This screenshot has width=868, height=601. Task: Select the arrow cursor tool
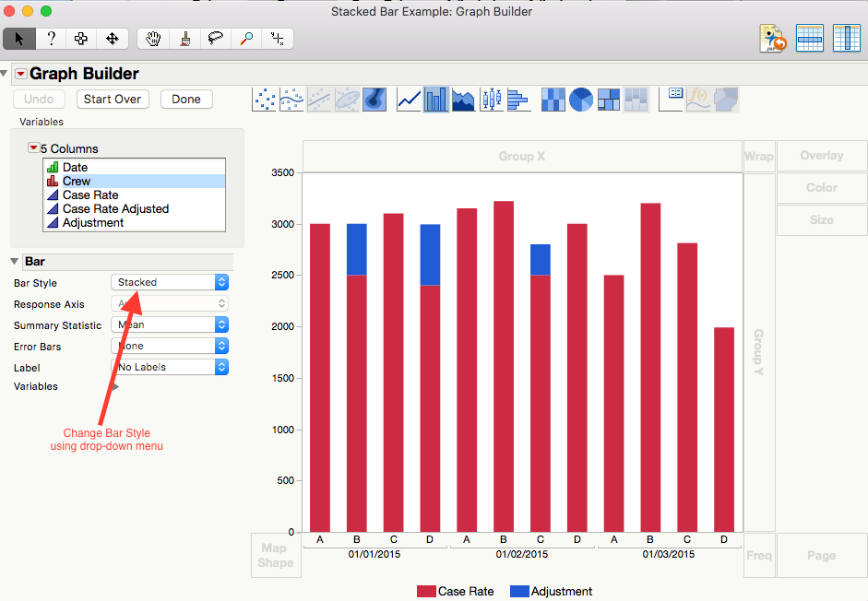[19, 39]
